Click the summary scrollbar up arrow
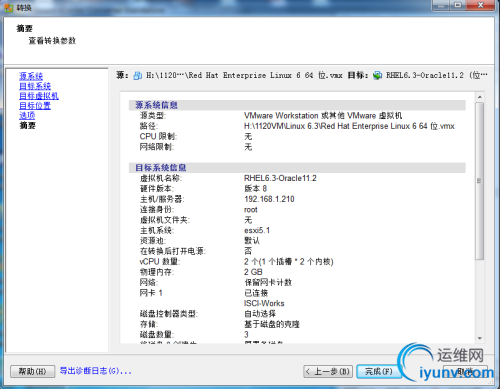This screenshot has width=500, height=389. point(480,97)
